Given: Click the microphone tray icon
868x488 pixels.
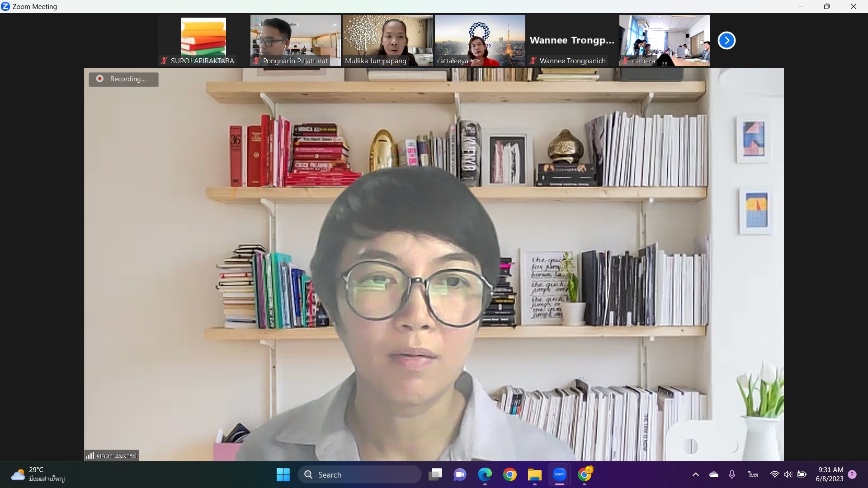Looking at the screenshot, I should pyautogui.click(x=732, y=474).
